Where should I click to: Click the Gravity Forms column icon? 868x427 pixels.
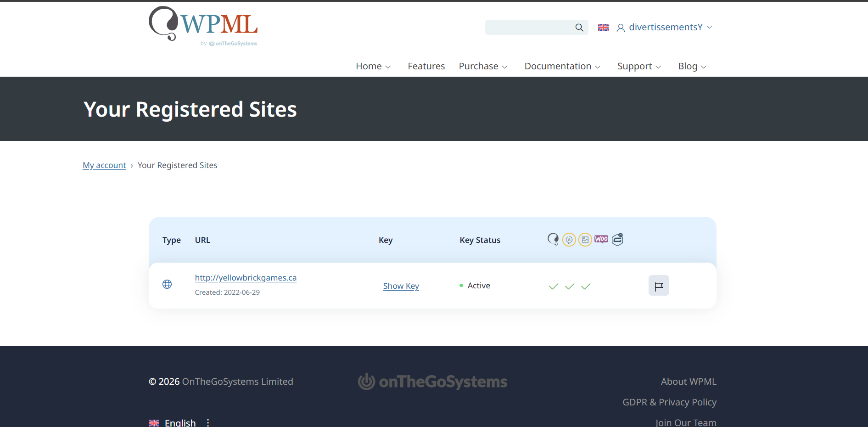pos(617,239)
